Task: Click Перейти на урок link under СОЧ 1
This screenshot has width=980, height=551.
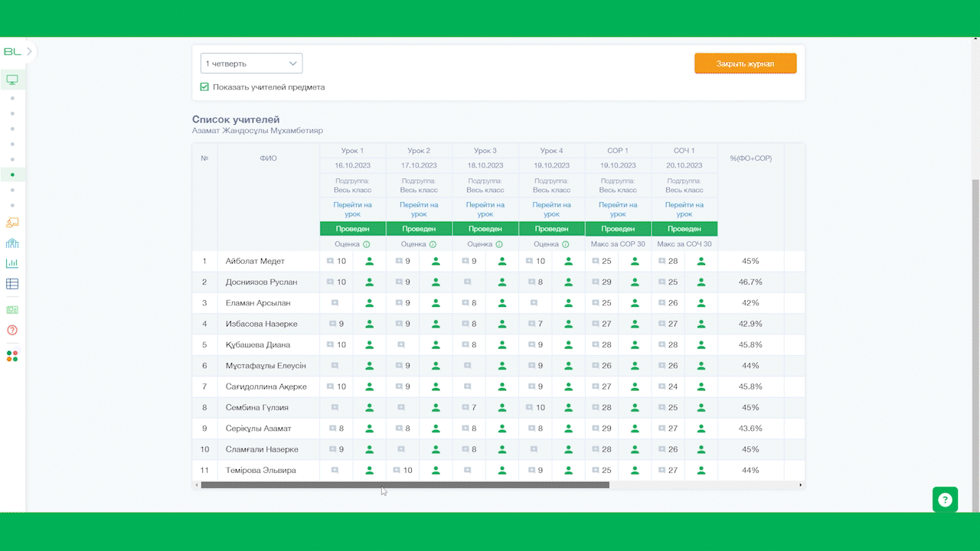Action: pos(684,210)
